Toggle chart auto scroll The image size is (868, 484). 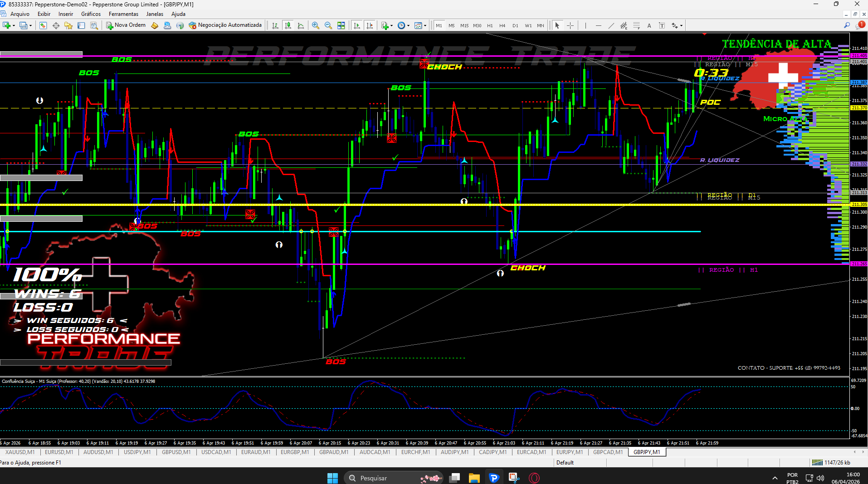click(x=357, y=25)
